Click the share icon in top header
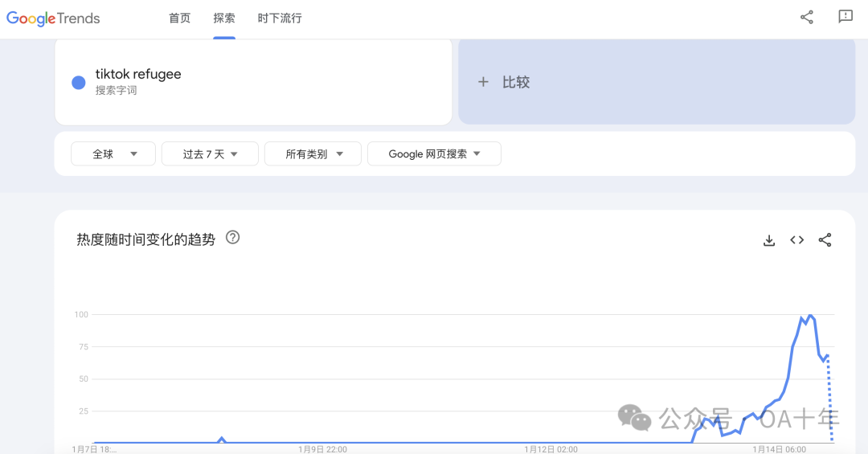Viewport: 868px width, 454px height. point(807,17)
